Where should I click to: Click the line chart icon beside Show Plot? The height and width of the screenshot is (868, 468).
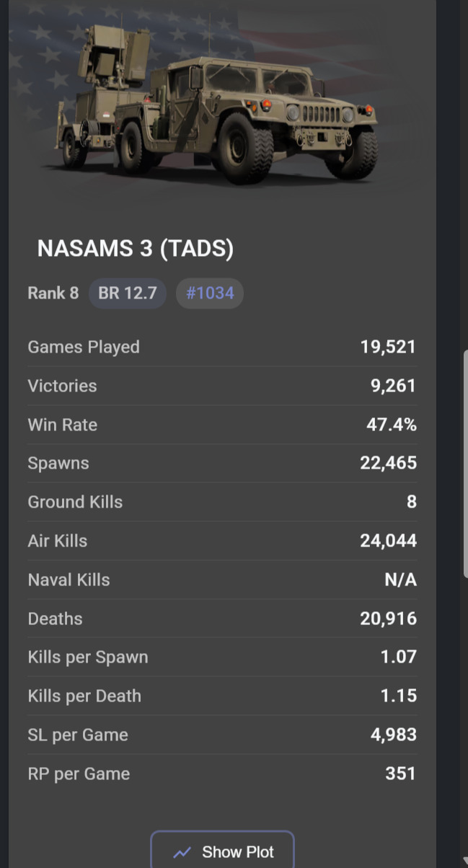182,852
